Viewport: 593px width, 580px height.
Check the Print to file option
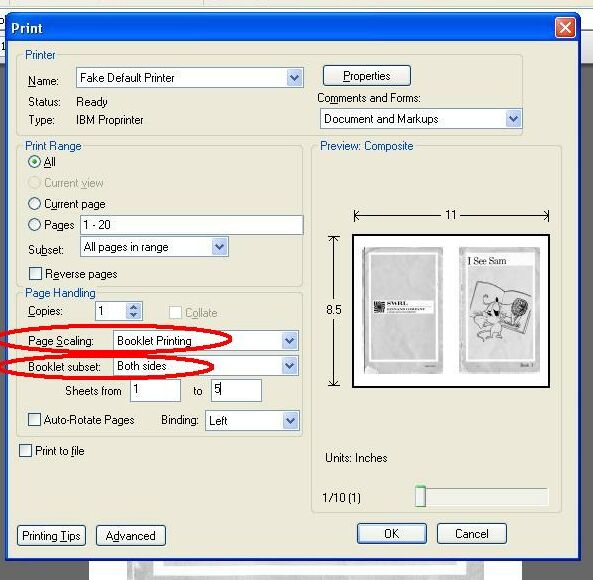(25, 450)
